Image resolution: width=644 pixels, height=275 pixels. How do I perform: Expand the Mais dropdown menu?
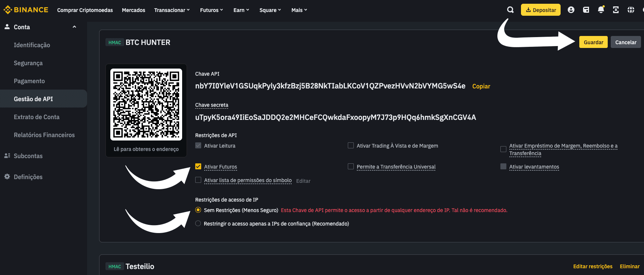[x=299, y=10]
